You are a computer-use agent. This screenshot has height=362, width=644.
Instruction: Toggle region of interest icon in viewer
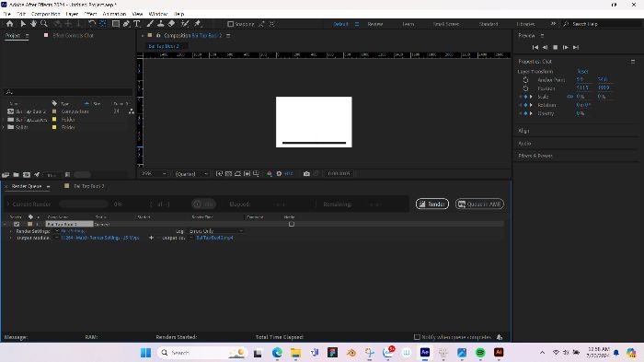pos(247,173)
